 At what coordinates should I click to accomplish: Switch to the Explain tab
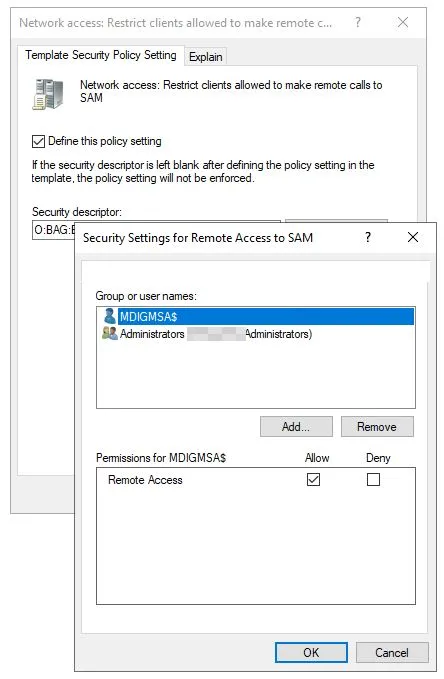click(206, 57)
